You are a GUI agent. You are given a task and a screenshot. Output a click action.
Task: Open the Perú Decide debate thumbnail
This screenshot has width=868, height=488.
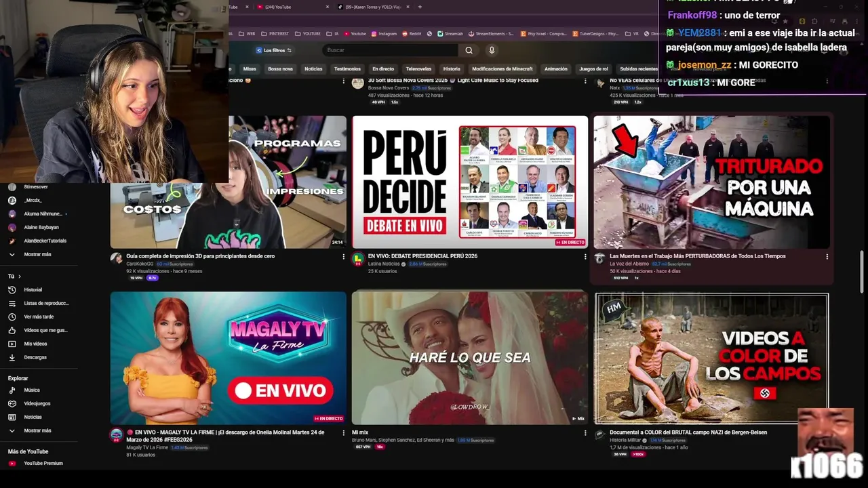coord(470,182)
